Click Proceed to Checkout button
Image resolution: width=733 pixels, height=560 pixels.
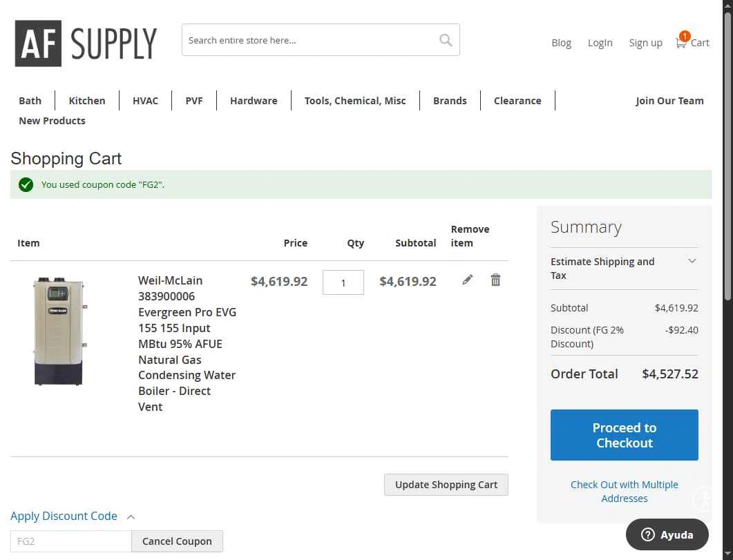click(x=624, y=435)
